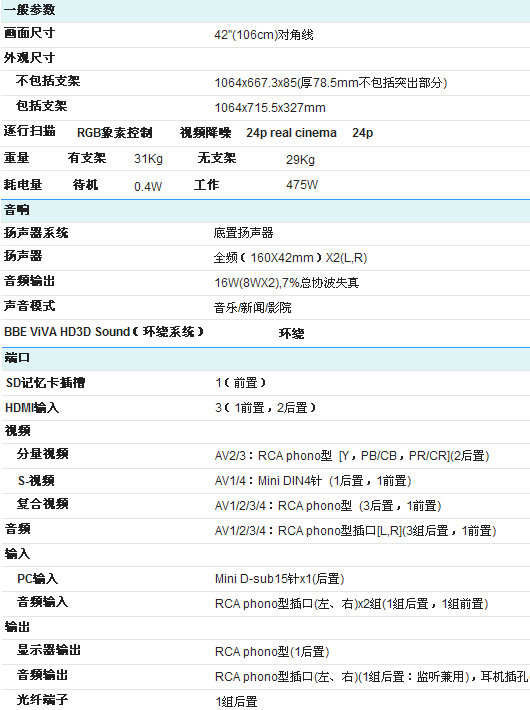Click the 音频输出 16W(8WX2) value
The width and height of the screenshot is (530, 710).
coord(287,283)
